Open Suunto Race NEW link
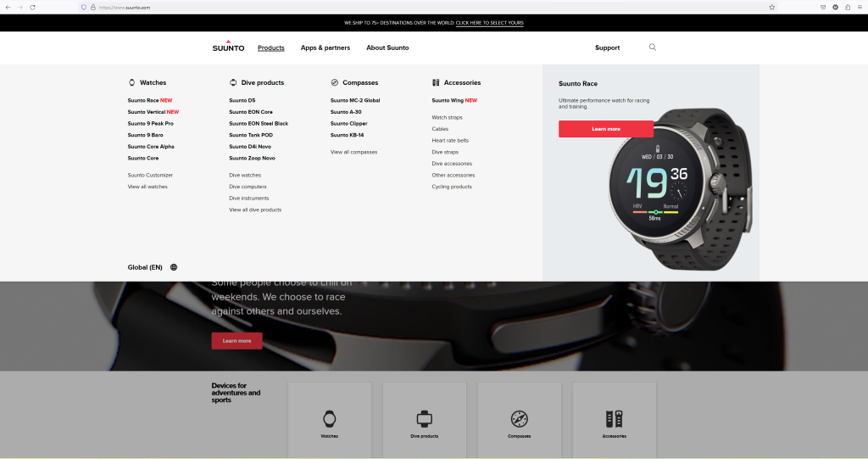Screen dimensions: 868x459 pos(150,100)
